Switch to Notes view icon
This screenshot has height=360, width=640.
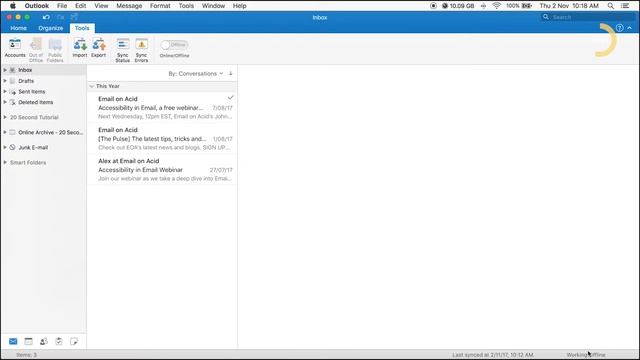[74, 341]
